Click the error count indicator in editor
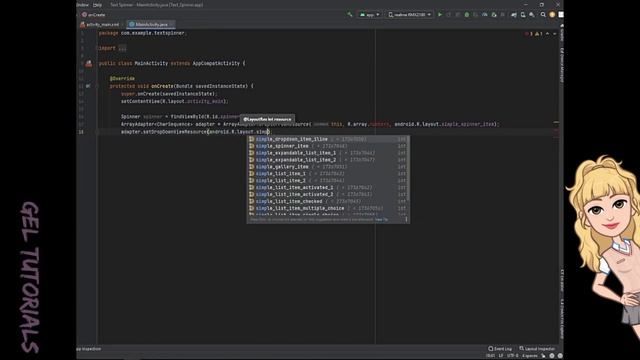 [x=529, y=34]
